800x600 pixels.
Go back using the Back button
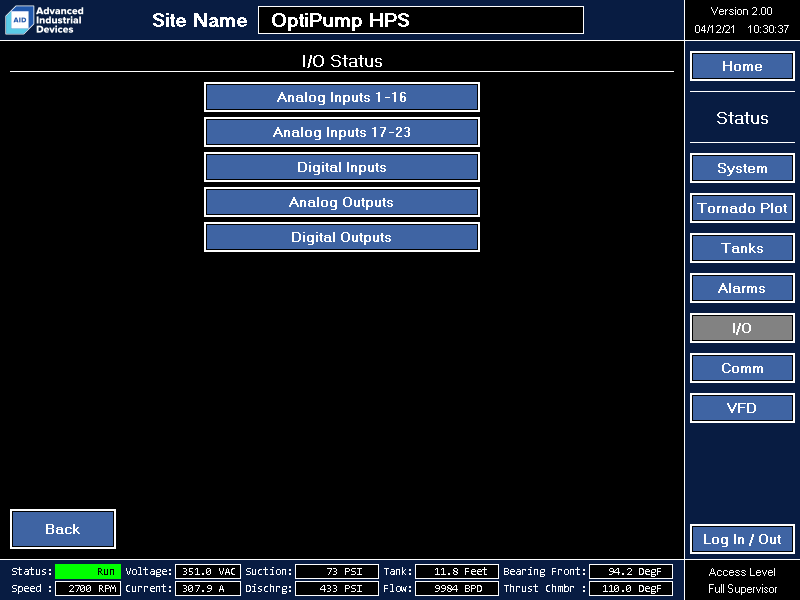(x=63, y=529)
